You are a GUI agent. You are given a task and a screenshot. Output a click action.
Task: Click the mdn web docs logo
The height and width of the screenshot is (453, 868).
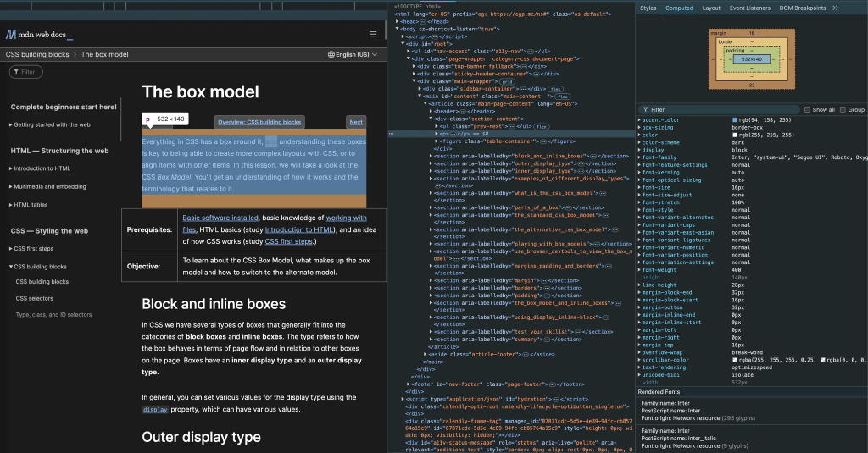[x=39, y=35]
